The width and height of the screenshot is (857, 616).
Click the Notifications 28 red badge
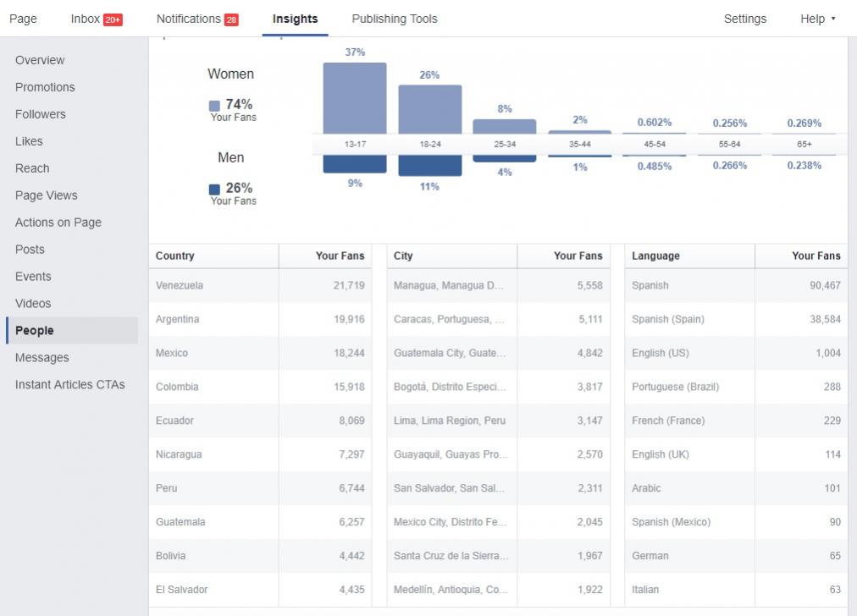click(x=231, y=19)
